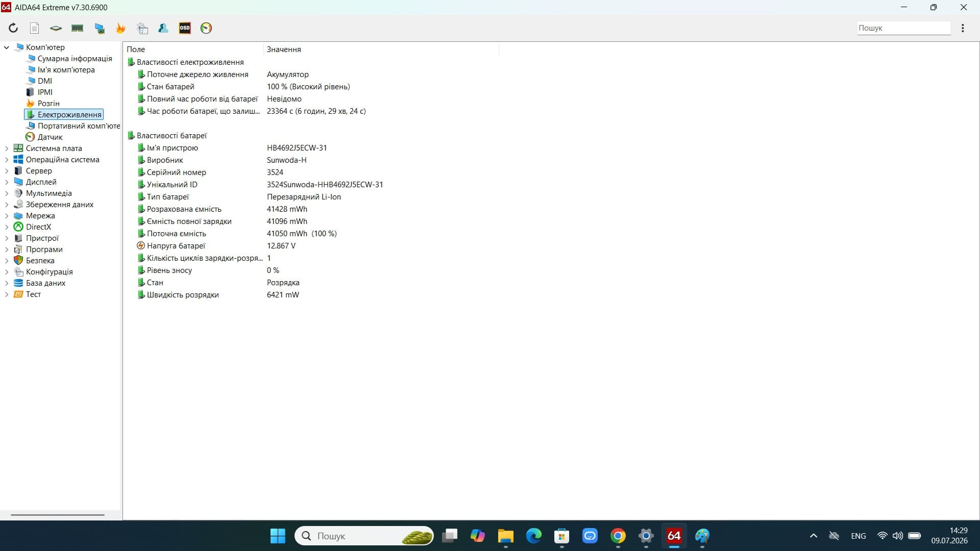The height and width of the screenshot is (551, 980).
Task: Open the Report document icon
Action: pyautogui.click(x=34, y=28)
